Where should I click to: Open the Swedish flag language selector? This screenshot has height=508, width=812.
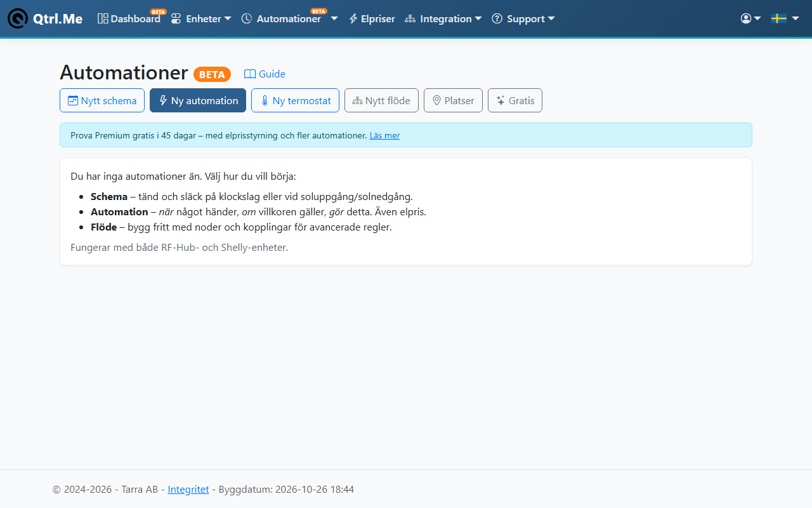(785, 18)
